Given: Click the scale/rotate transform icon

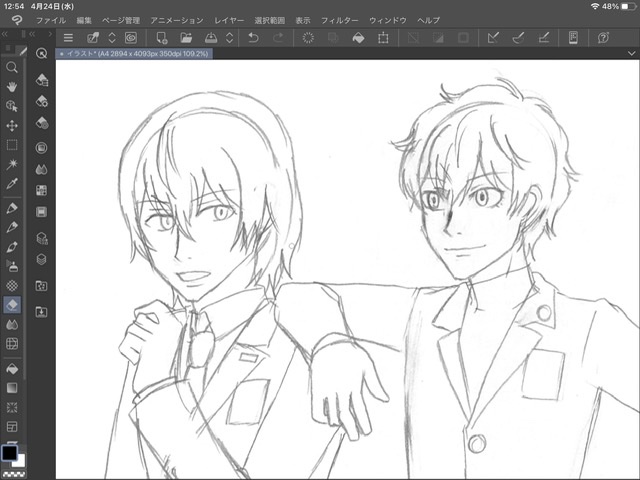Looking at the screenshot, I should (383, 38).
